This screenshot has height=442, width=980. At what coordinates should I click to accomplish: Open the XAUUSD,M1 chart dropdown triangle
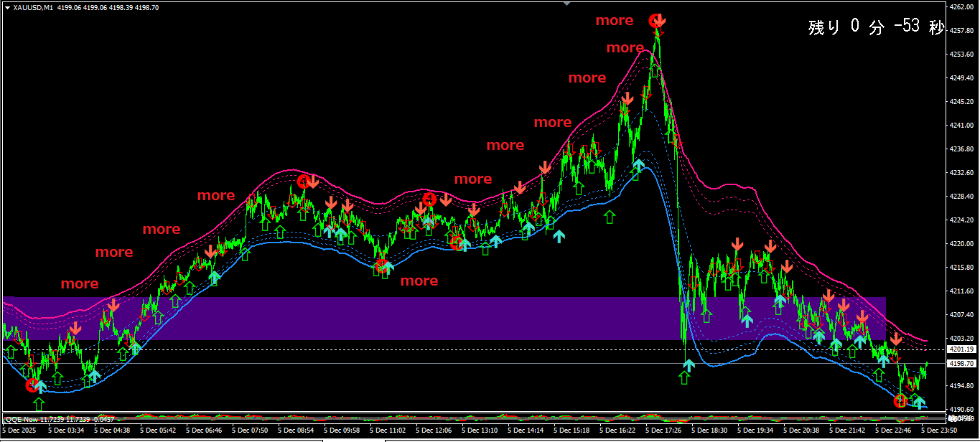(x=7, y=7)
